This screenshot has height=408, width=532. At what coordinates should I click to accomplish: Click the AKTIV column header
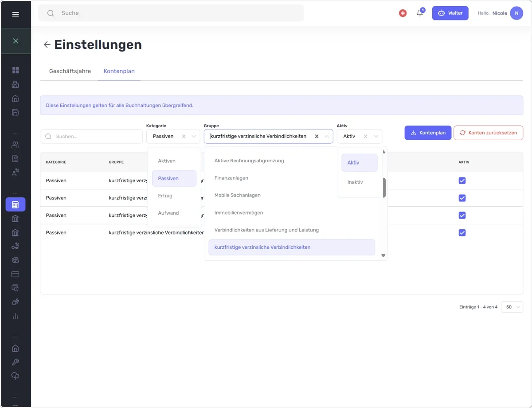[x=464, y=162]
